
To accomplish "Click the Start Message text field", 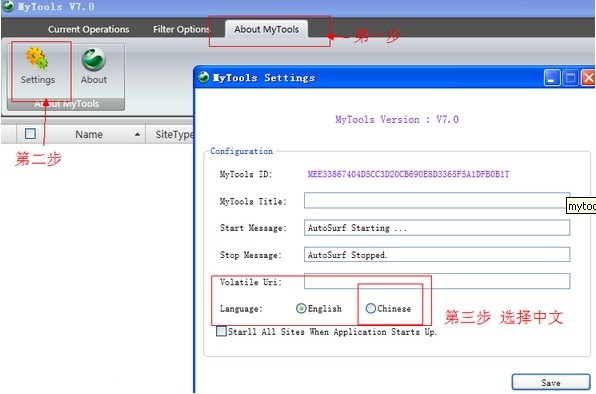I will click(437, 228).
